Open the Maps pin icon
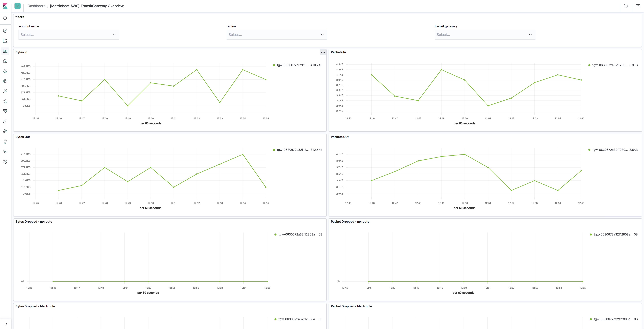 (5, 71)
